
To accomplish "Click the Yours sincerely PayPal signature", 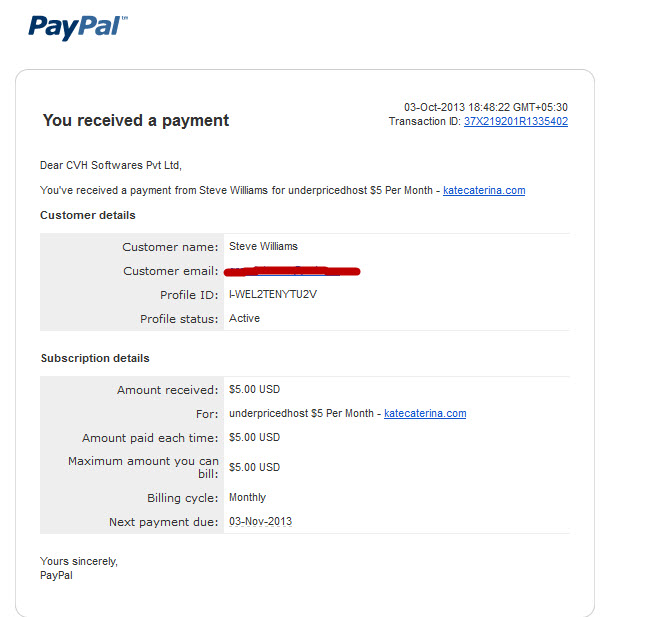I will click(79, 568).
